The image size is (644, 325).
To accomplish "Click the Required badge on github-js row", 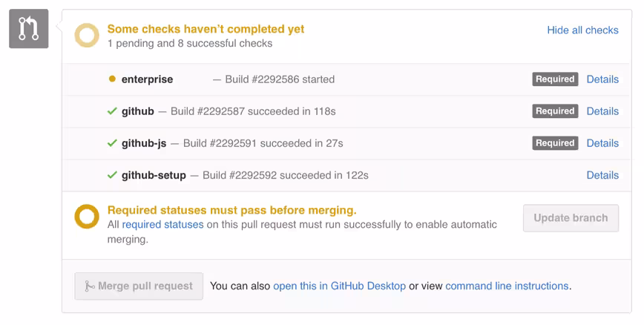I will [x=555, y=143].
